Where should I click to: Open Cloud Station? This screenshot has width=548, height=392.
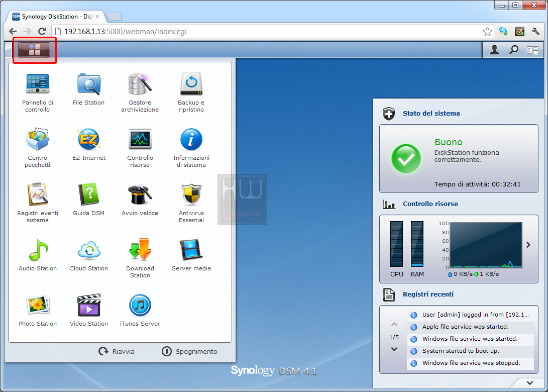pyautogui.click(x=89, y=255)
